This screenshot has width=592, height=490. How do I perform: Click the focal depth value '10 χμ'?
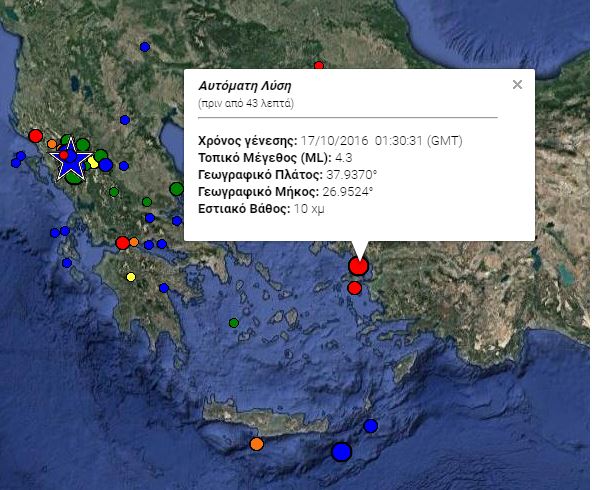(309, 208)
